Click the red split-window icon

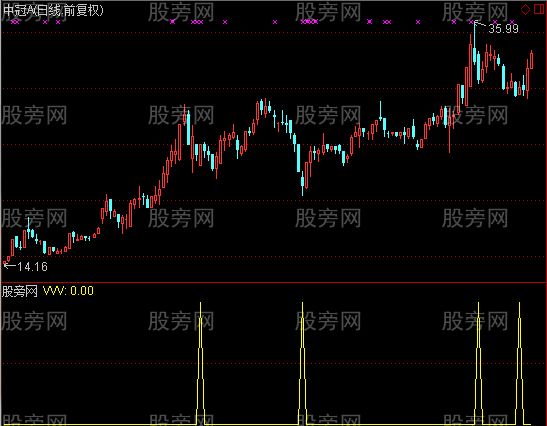[x=539, y=9]
